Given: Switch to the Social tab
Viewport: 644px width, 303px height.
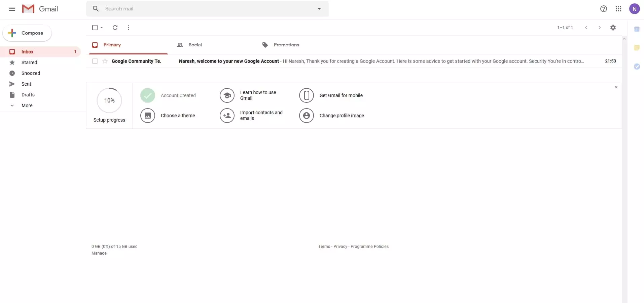Looking at the screenshot, I should coord(213,45).
